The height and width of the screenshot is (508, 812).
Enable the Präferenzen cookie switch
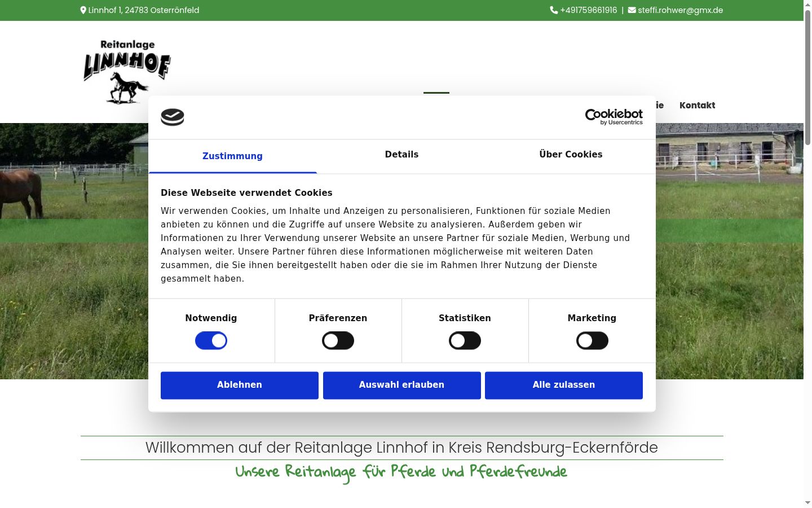(338, 341)
